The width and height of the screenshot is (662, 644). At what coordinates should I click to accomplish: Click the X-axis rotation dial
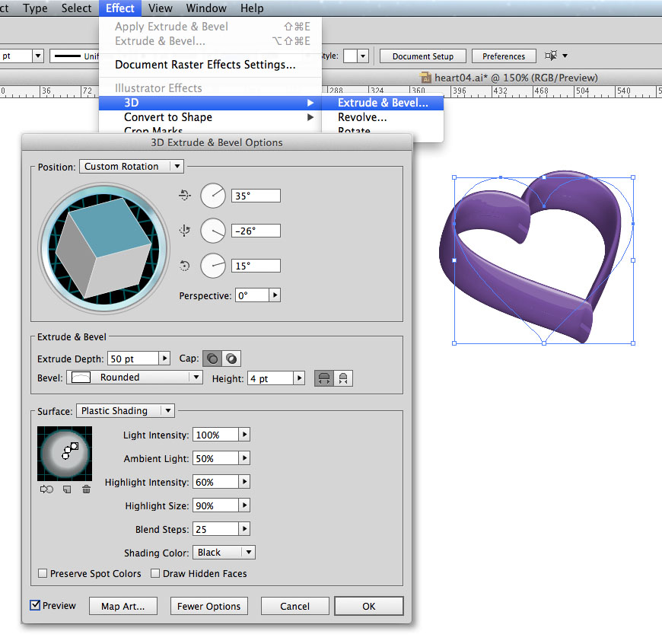[213, 196]
